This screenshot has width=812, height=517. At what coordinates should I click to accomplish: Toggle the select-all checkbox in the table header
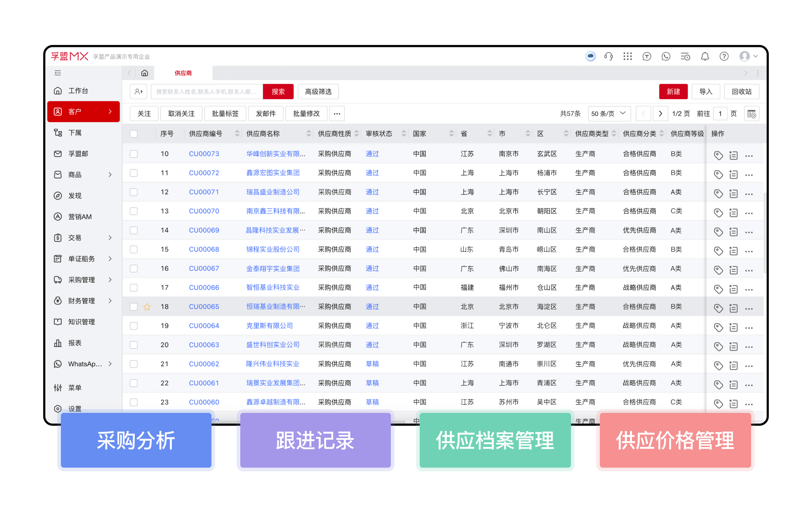134,133
